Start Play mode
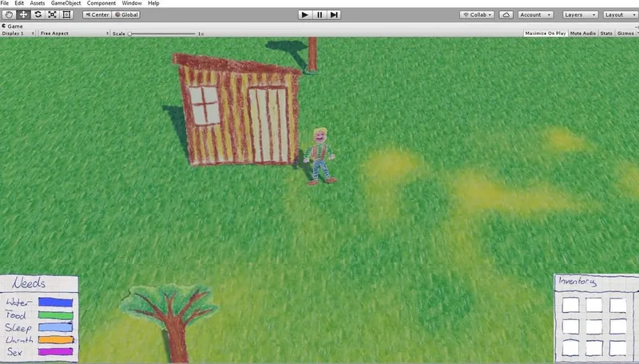Image resolution: width=639 pixels, height=364 pixels. [304, 14]
